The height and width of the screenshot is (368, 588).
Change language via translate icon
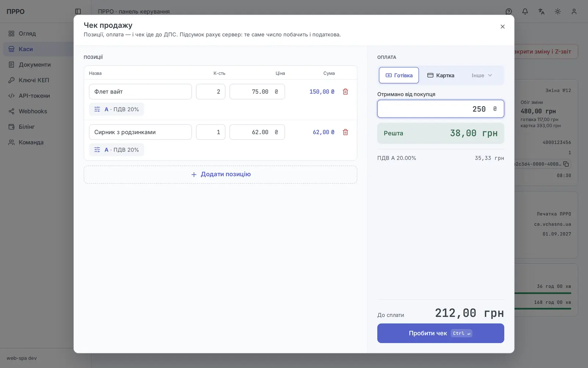541,11
